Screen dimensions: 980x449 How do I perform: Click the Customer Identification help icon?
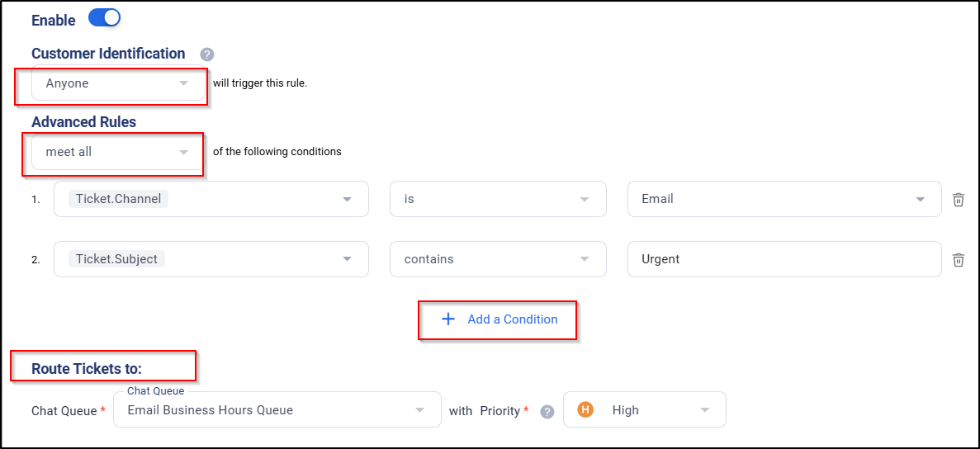pos(207,54)
